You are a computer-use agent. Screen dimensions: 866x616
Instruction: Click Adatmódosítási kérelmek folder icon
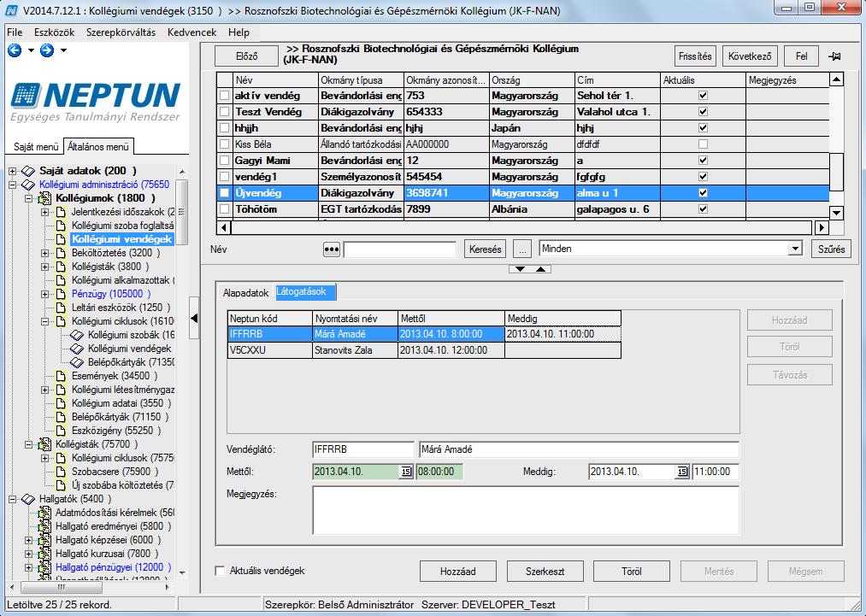coord(44,513)
